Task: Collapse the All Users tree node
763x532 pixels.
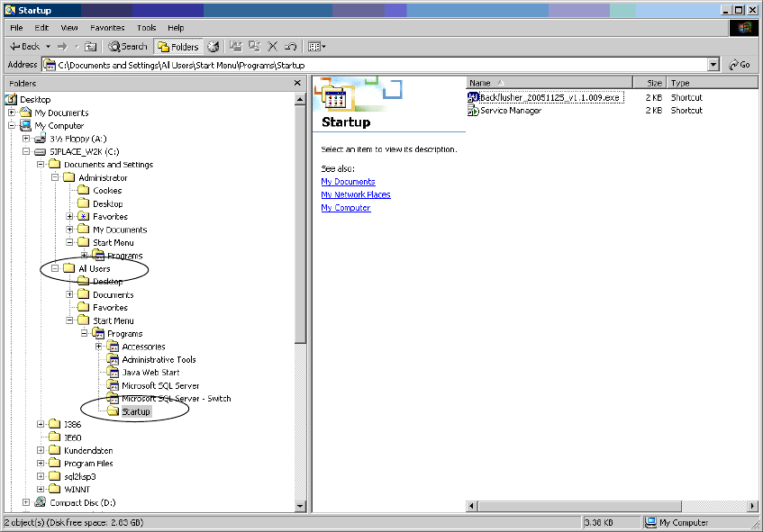Action: coord(55,268)
